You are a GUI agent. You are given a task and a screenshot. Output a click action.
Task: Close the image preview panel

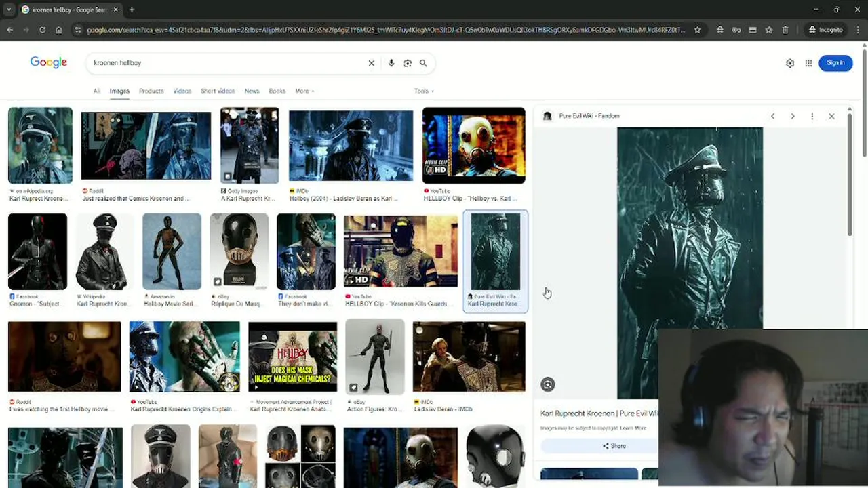click(831, 116)
